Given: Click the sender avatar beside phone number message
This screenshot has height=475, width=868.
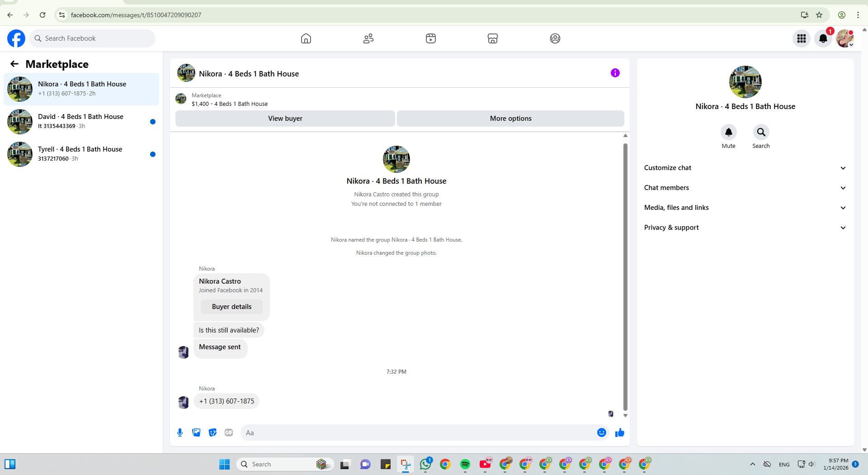Looking at the screenshot, I should pyautogui.click(x=184, y=402).
